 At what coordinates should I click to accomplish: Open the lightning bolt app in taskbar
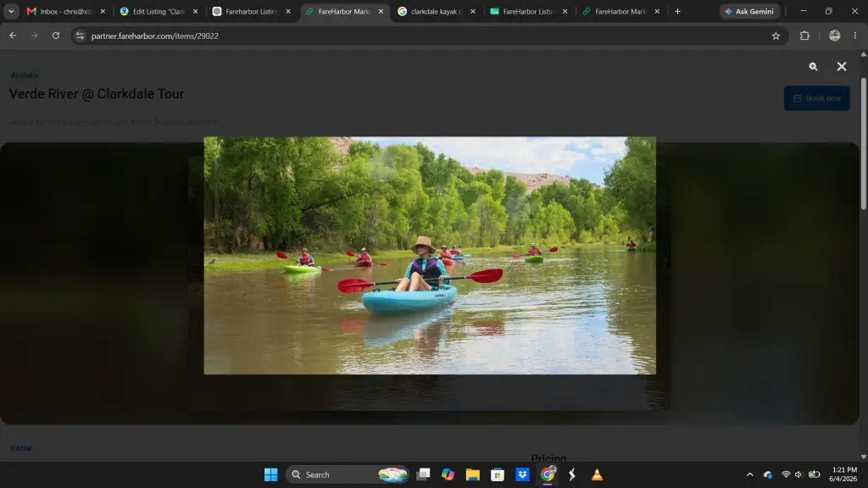[x=572, y=474]
